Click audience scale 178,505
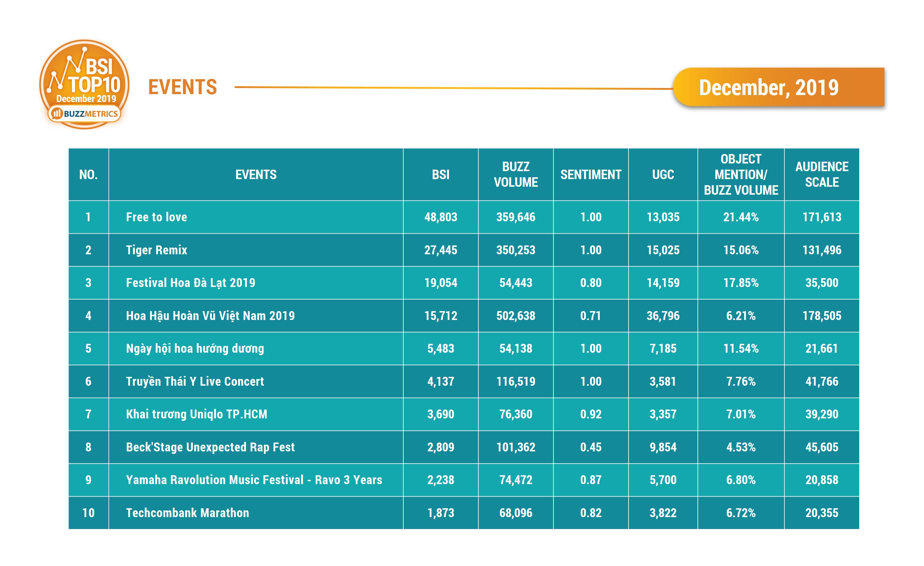This screenshot has height=566, width=924. pos(822,316)
